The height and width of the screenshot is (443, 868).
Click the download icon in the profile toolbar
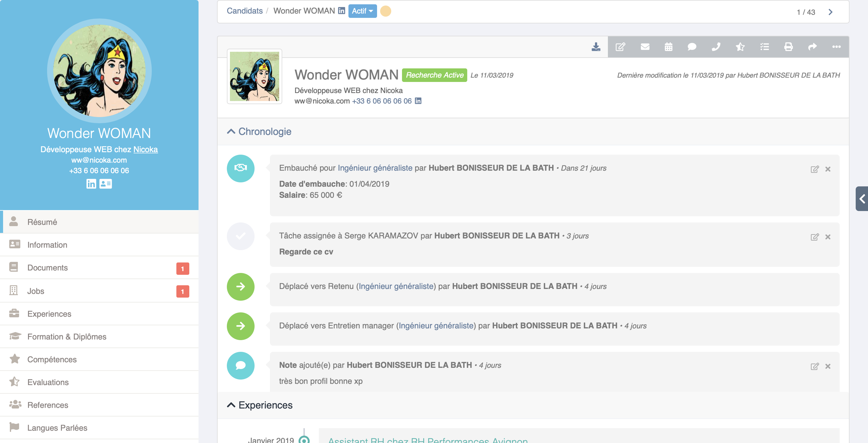(x=596, y=47)
